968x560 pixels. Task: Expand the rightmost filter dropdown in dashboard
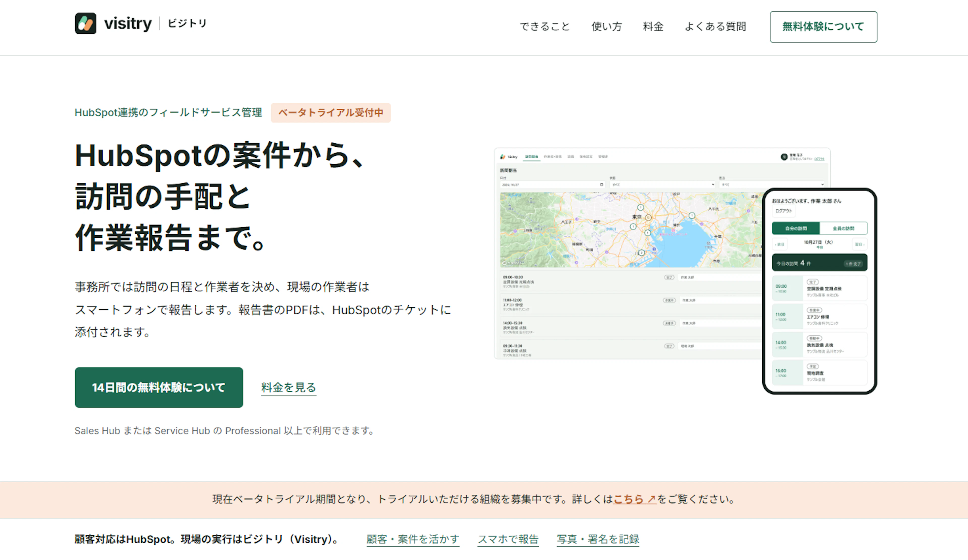coord(772,185)
